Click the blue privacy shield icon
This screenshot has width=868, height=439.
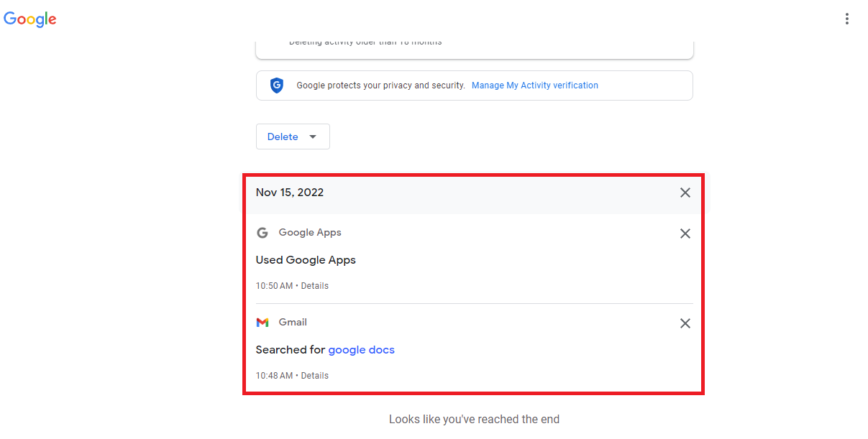pyautogui.click(x=277, y=86)
